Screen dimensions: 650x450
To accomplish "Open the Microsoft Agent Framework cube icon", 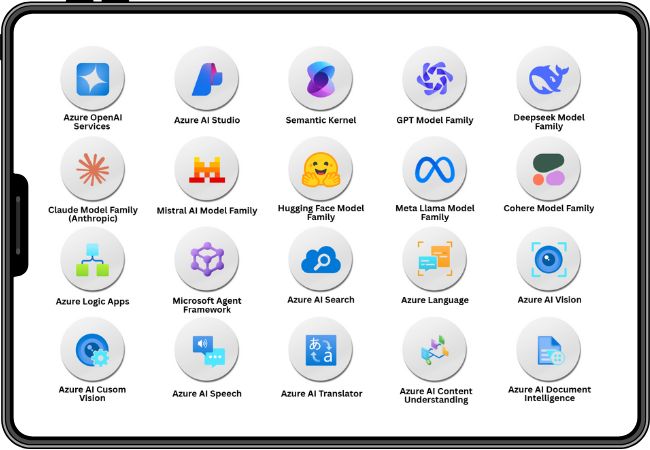I will click(206, 259).
